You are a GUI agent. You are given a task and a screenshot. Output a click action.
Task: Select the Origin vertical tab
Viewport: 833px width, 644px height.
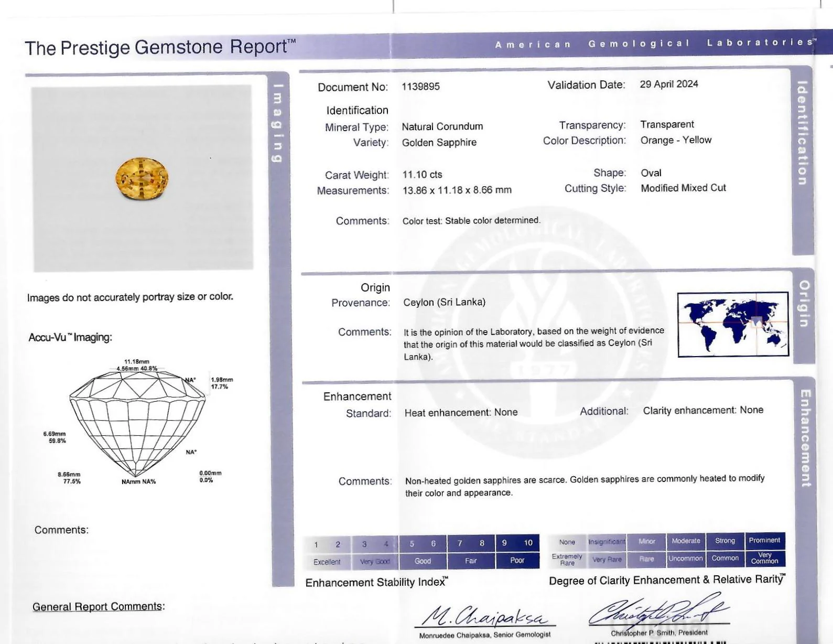[x=804, y=304]
